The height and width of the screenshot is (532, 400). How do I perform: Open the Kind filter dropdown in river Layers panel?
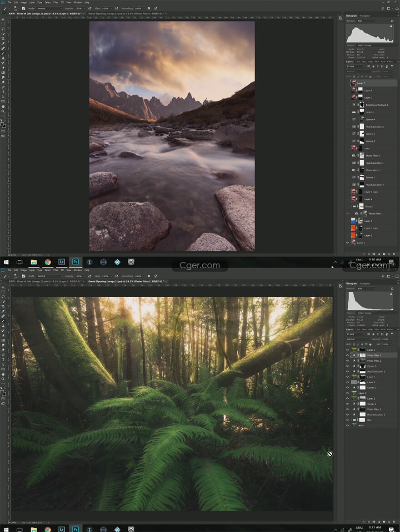point(355,66)
